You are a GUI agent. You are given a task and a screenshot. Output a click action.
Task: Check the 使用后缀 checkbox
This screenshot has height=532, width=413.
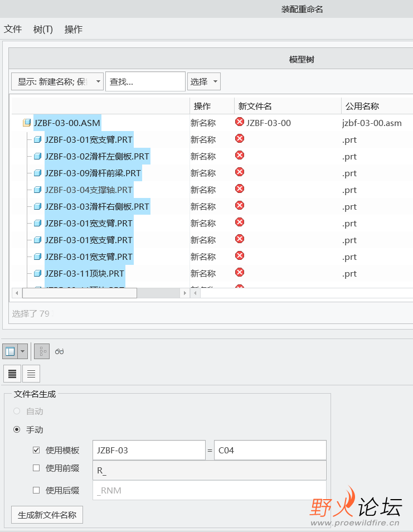[36, 490]
